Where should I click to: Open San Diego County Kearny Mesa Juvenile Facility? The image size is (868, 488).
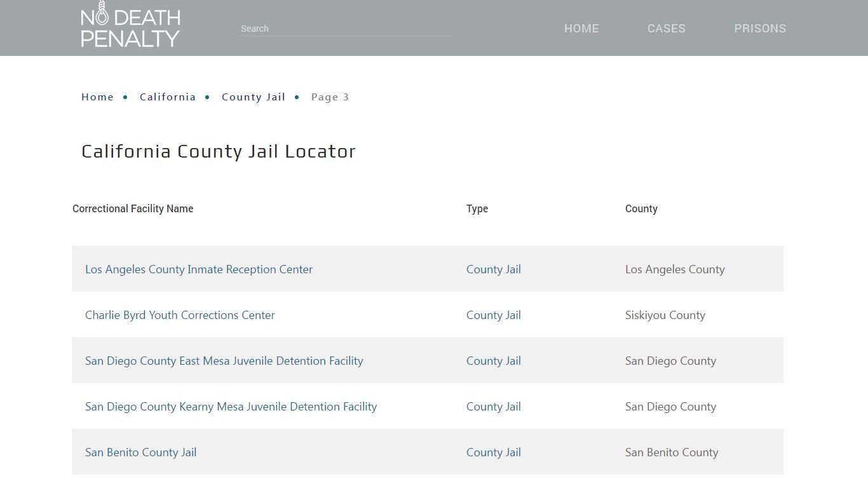231,407
